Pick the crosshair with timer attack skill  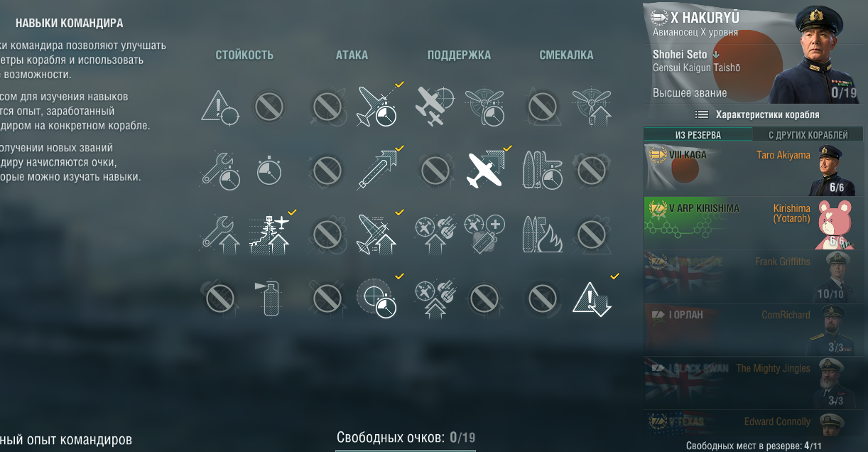click(376, 297)
